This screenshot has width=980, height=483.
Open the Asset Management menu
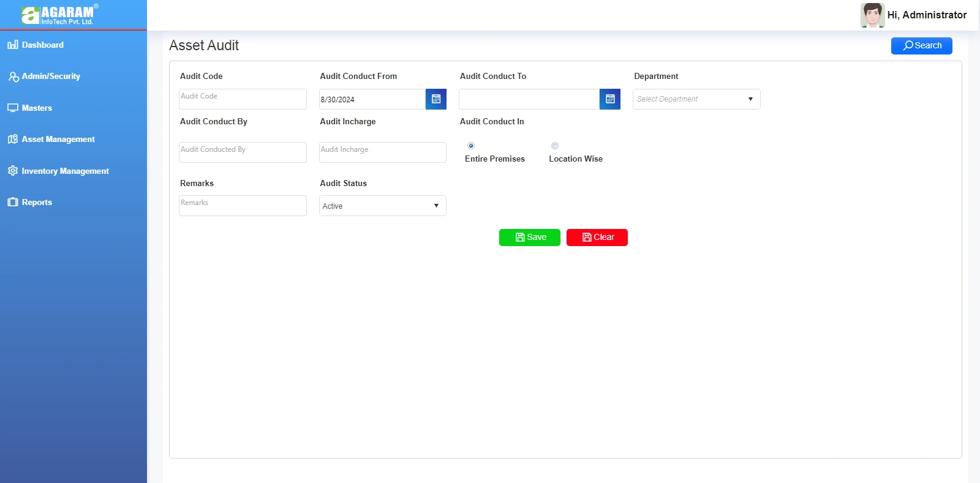pyautogui.click(x=58, y=139)
